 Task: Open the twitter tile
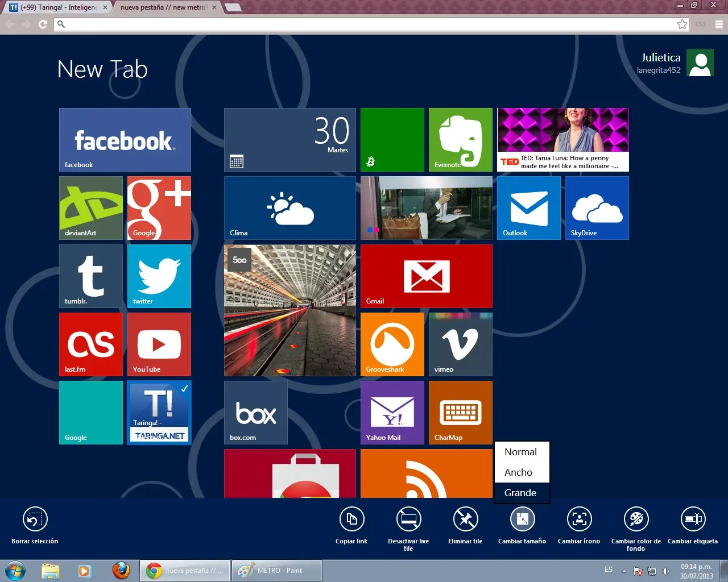159,276
